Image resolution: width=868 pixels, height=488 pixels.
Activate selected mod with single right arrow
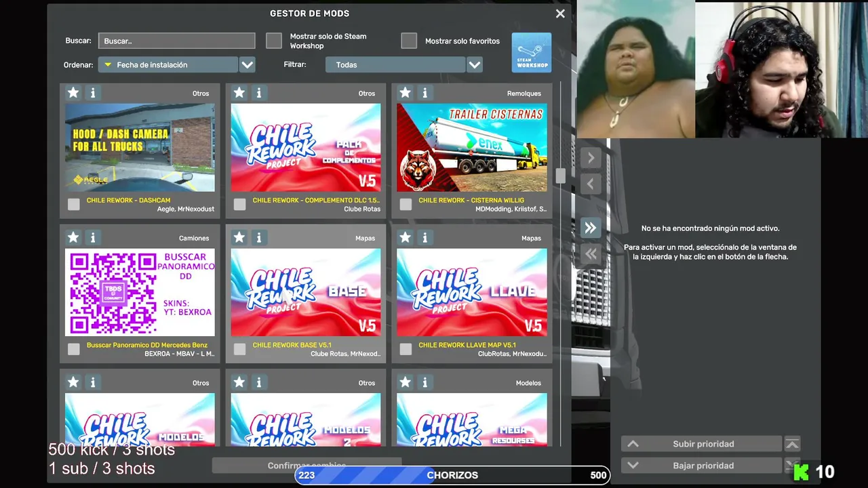[x=591, y=158]
